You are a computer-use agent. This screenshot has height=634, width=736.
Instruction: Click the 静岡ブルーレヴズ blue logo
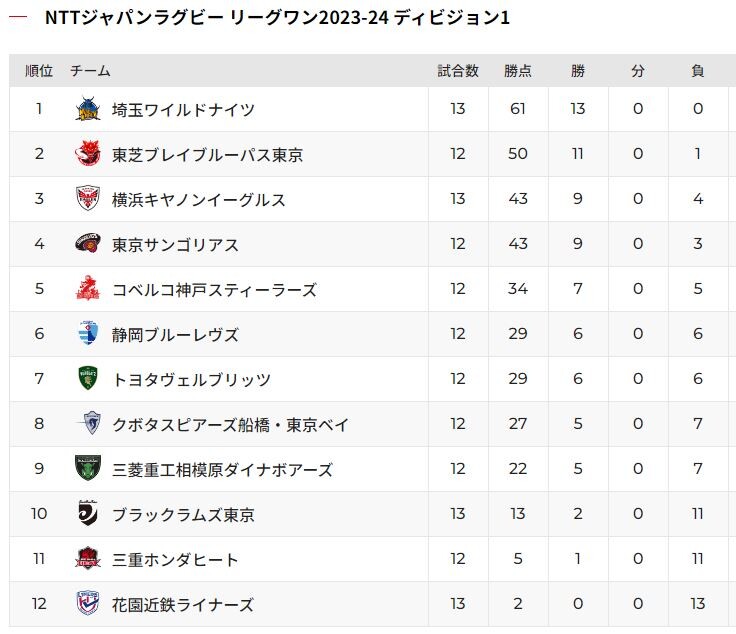tap(89, 333)
